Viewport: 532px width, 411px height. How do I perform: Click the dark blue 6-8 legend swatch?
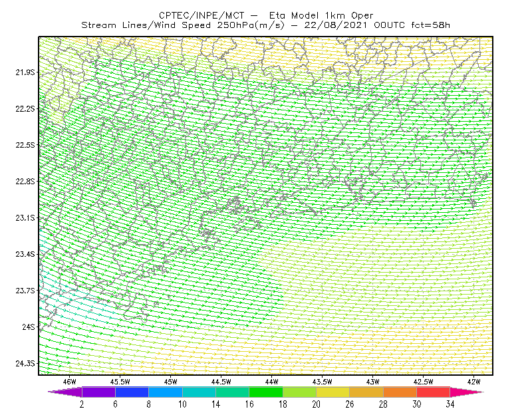[x=132, y=392]
